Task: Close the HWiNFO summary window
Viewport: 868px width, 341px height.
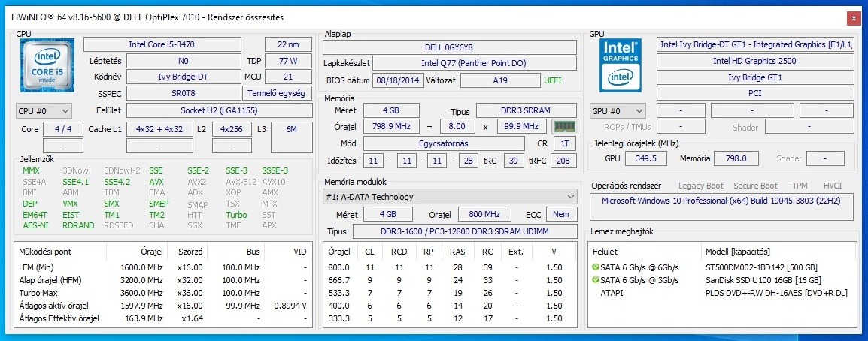Action: [x=854, y=18]
